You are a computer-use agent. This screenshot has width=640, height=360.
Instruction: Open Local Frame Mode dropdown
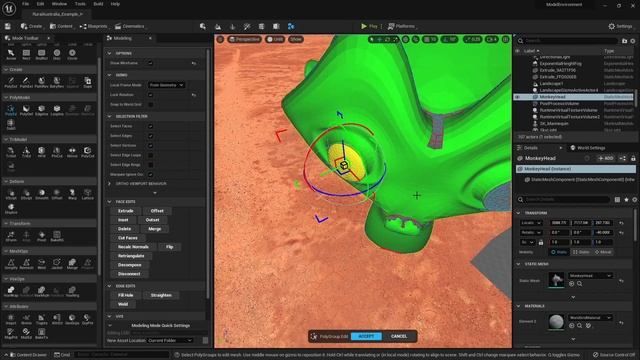pos(166,85)
